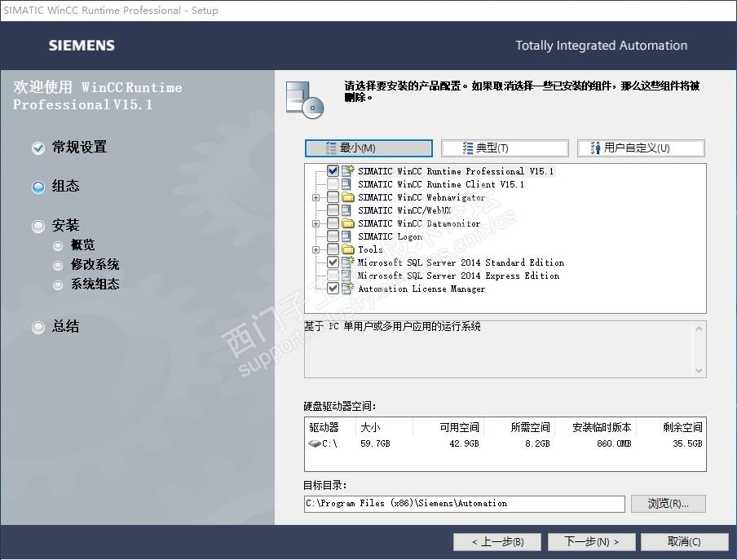The height and width of the screenshot is (560, 737).
Task: Click description box scroll up arrow
Action: 699,329
